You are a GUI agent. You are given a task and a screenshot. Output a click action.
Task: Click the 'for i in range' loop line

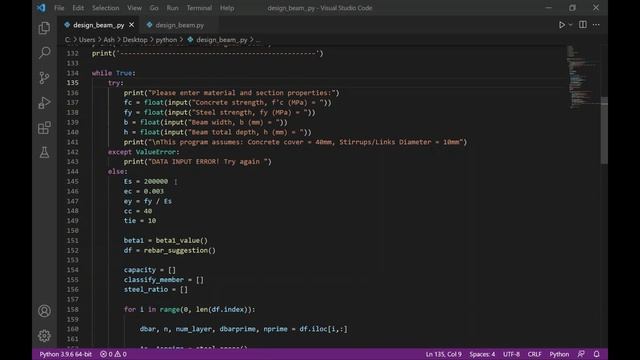(189, 309)
